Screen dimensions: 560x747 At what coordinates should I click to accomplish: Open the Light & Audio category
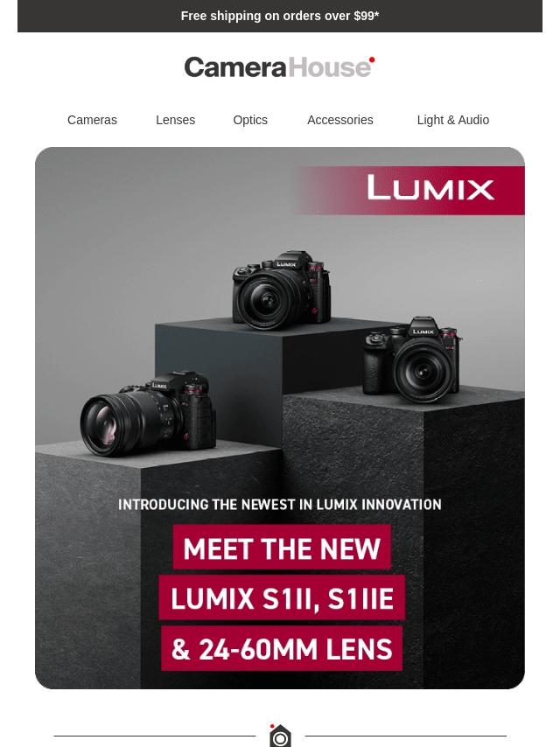coord(453,120)
